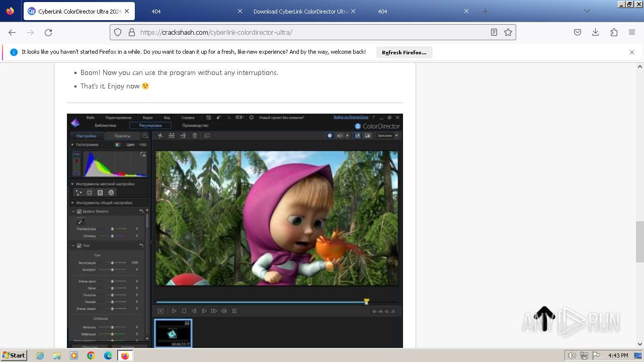Open the Редактирование menu in ColorDirector
This screenshot has height=362, width=644.
click(x=118, y=118)
